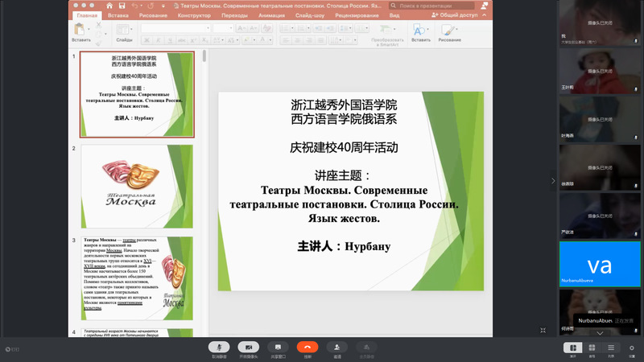Click the red hang up button
The width and height of the screenshot is (644, 362).
[x=308, y=348]
